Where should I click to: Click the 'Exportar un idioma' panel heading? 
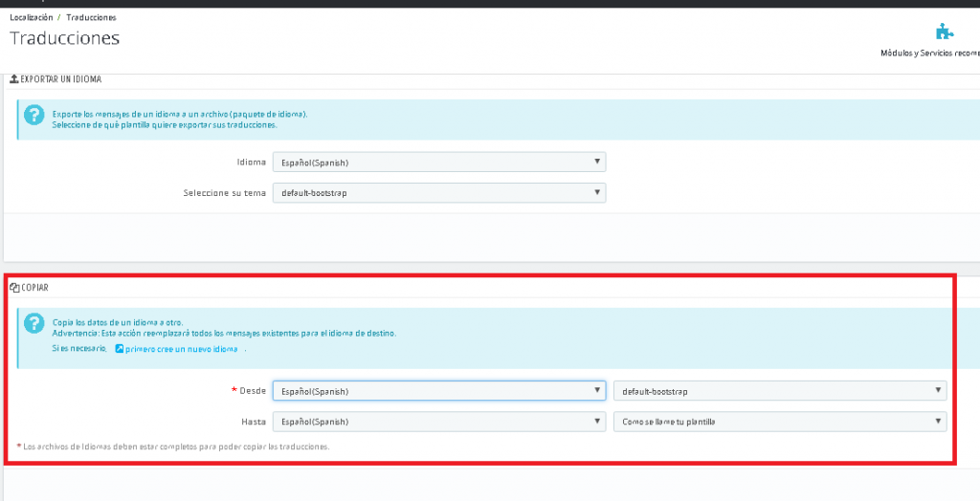point(61,79)
